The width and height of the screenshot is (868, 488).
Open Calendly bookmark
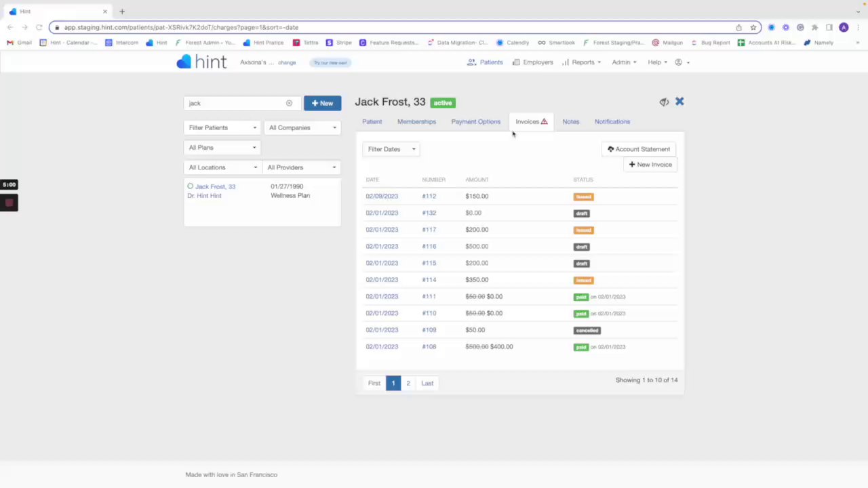(513, 43)
